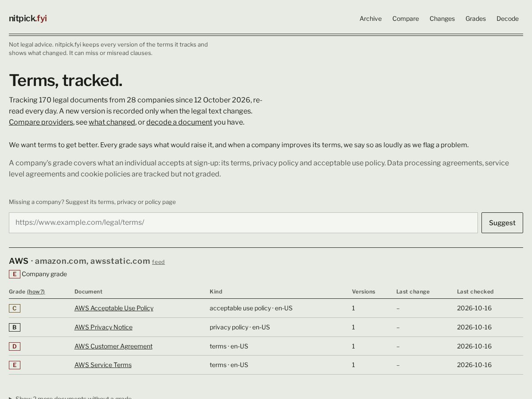Image resolution: width=532 pixels, height=399 pixels.
Task: Follow the 'Compare providers' link
Action: point(41,122)
